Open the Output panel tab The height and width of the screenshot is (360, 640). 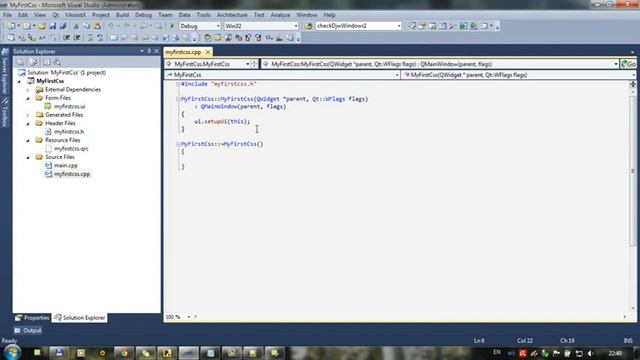(28, 331)
